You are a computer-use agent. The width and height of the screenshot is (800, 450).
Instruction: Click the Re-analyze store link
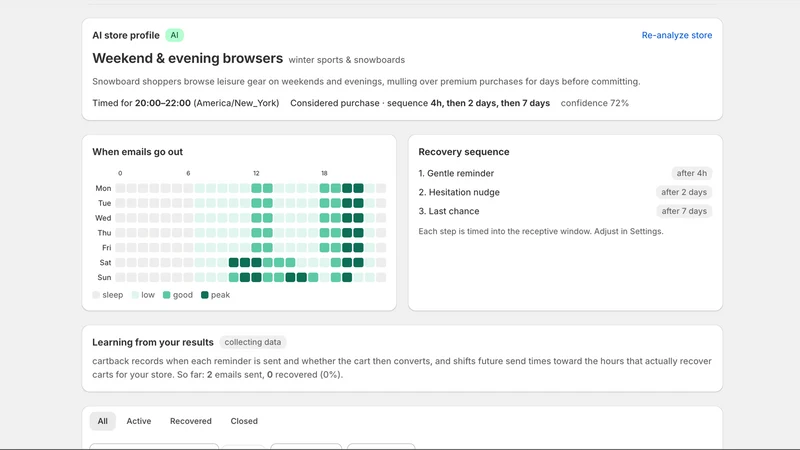677,35
